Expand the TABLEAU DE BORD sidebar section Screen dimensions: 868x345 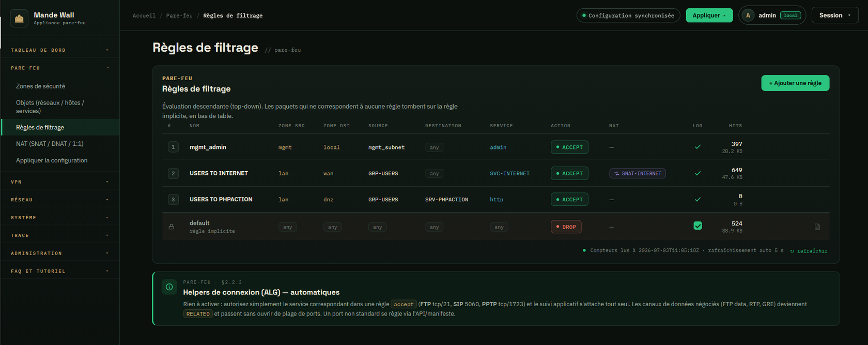click(x=60, y=50)
